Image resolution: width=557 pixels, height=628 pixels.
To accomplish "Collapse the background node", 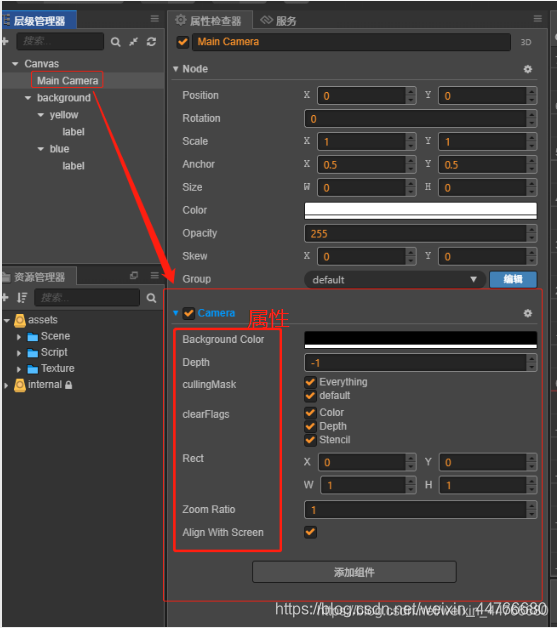I will (x=28, y=98).
